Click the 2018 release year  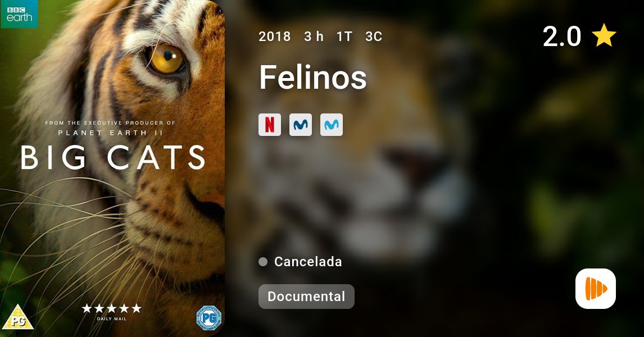pyautogui.click(x=275, y=37)
